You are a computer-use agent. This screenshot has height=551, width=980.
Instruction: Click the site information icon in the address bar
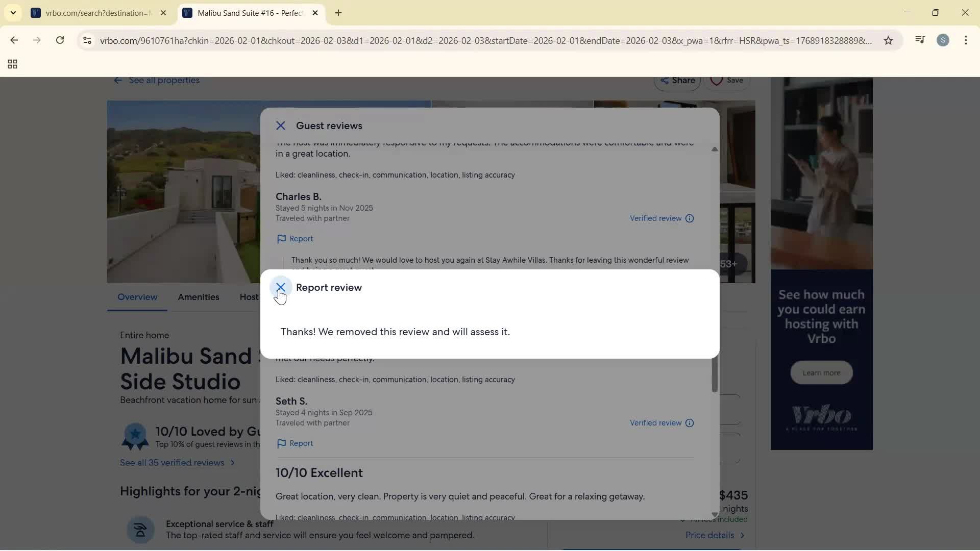click(87, 41)
